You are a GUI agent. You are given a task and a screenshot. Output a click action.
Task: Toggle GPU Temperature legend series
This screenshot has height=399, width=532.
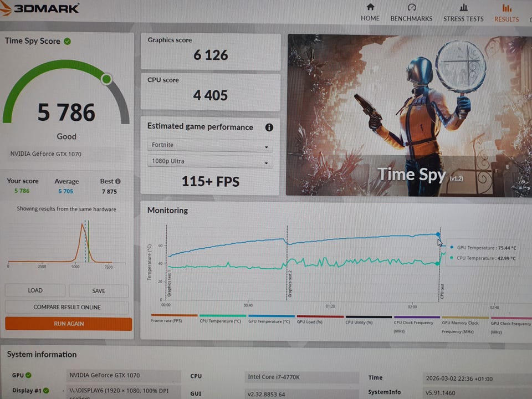[271, 319]
